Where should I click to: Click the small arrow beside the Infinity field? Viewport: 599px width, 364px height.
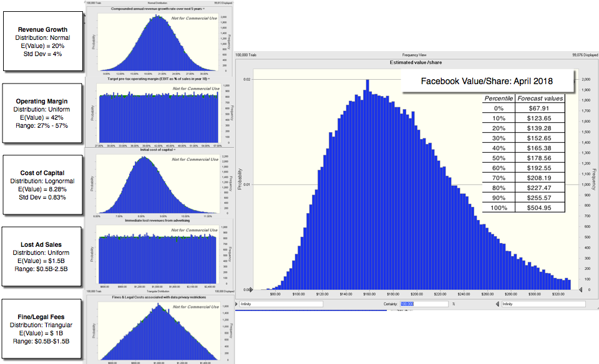[x=497, y=304]
